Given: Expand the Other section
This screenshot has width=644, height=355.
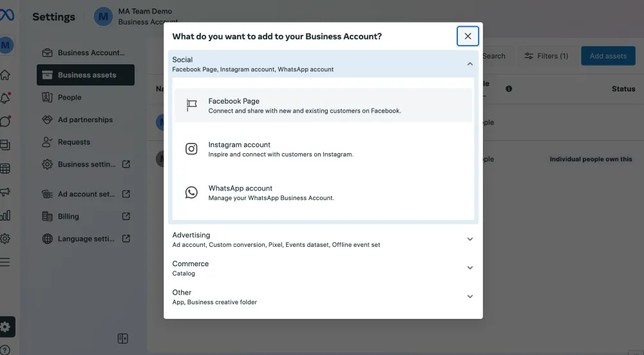Looking at the screenshot, I should (469, 296).
